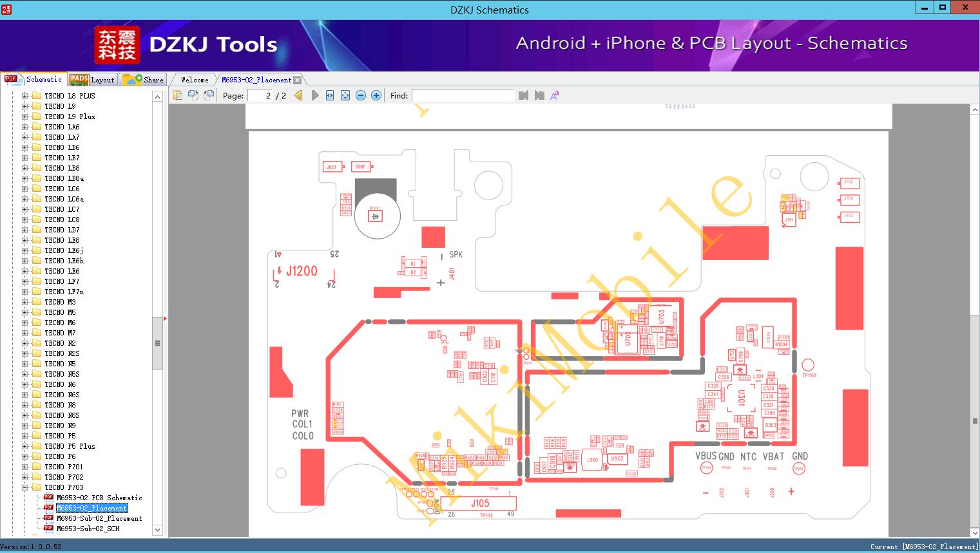The height and width of the screenshot is (553, 980).
Task: Fit the page to width
Action: [330, 95]
